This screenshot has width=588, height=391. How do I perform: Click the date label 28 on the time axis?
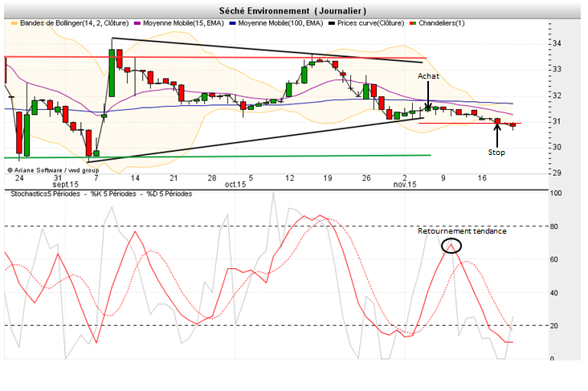[x=212, y=177]
